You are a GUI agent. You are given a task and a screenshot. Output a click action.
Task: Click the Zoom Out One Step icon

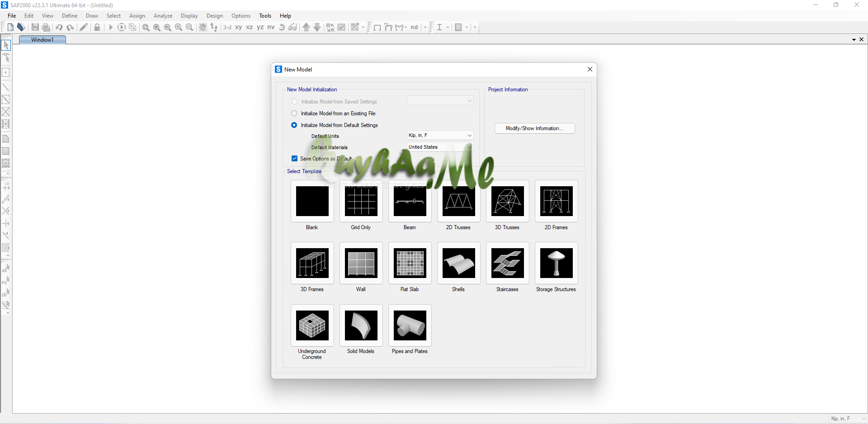click(189, 27)
